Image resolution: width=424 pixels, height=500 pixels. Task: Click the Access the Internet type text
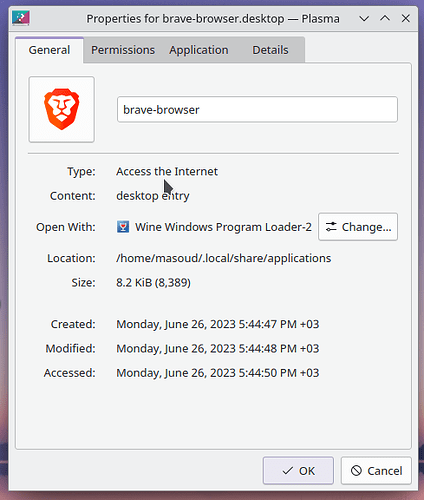click(x=167, y=171)
